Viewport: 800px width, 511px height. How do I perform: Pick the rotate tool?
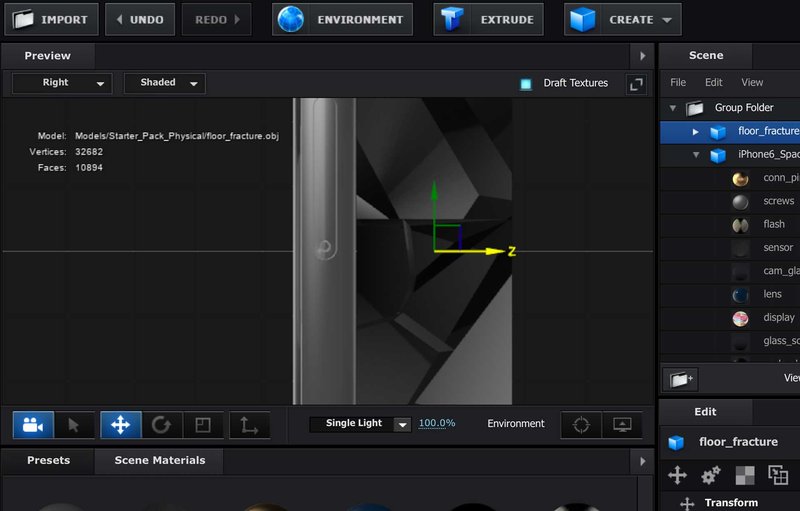point(161,425)
